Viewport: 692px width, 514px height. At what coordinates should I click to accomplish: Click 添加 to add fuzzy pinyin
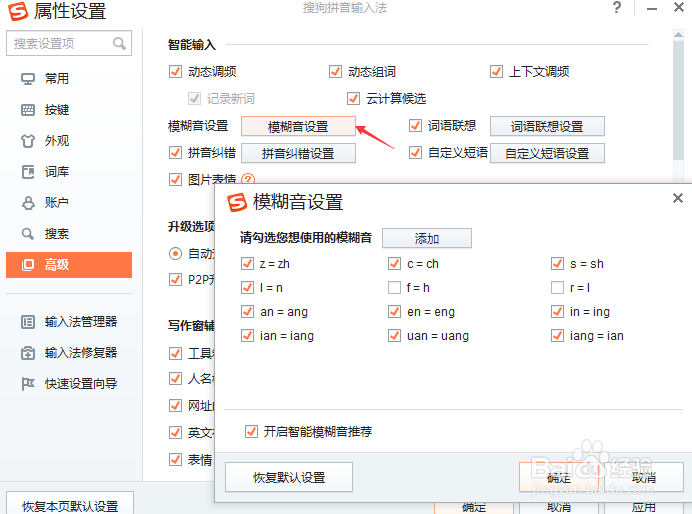pyautogui.click(x=427, y=239)
